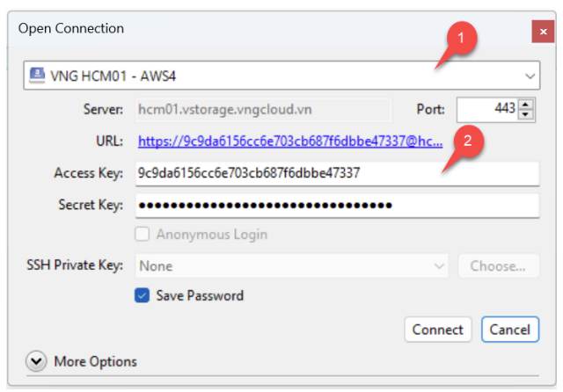Open the connection URL link
563x392 pixels.
(290, 142)
